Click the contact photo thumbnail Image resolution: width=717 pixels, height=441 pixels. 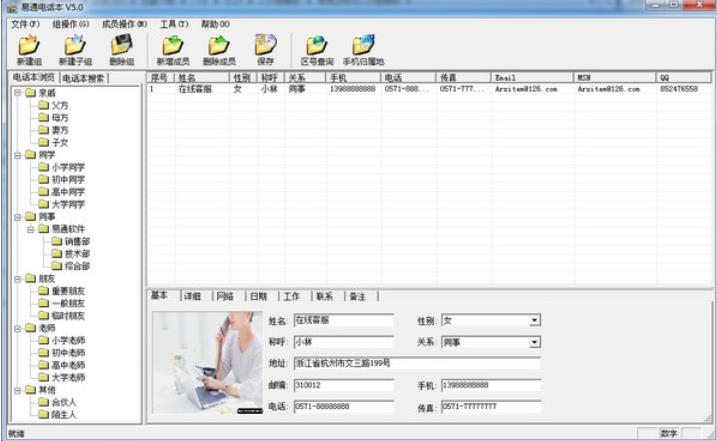point(207,362)
